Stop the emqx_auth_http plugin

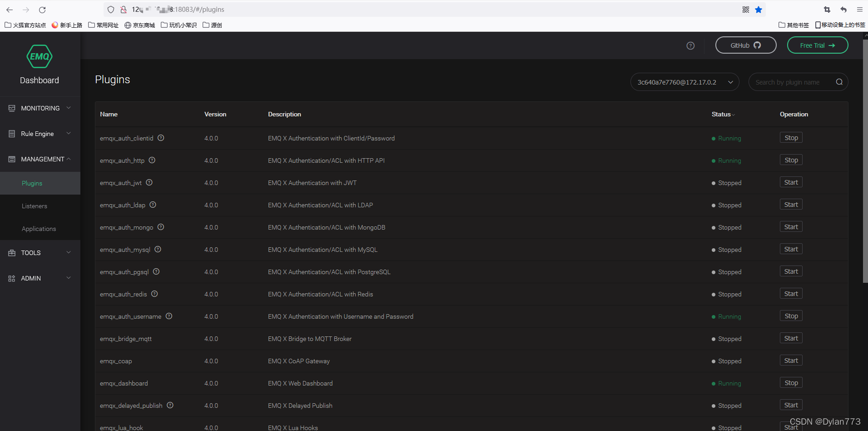click(x=791, y=160)
